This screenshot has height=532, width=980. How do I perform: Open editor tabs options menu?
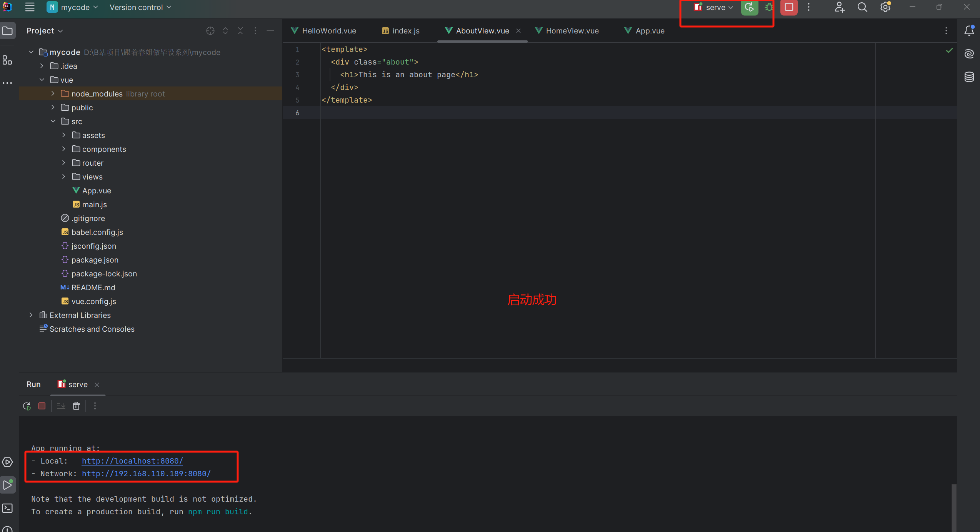point(946,31)
